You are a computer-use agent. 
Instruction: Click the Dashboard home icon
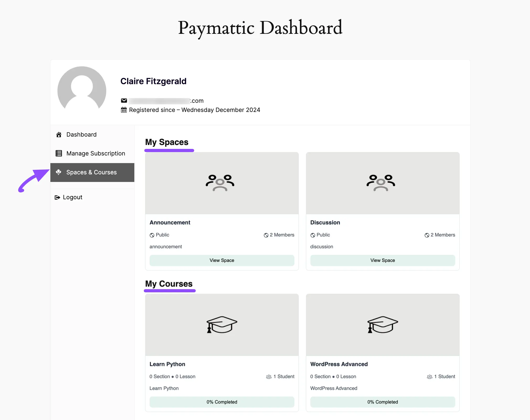59,134
